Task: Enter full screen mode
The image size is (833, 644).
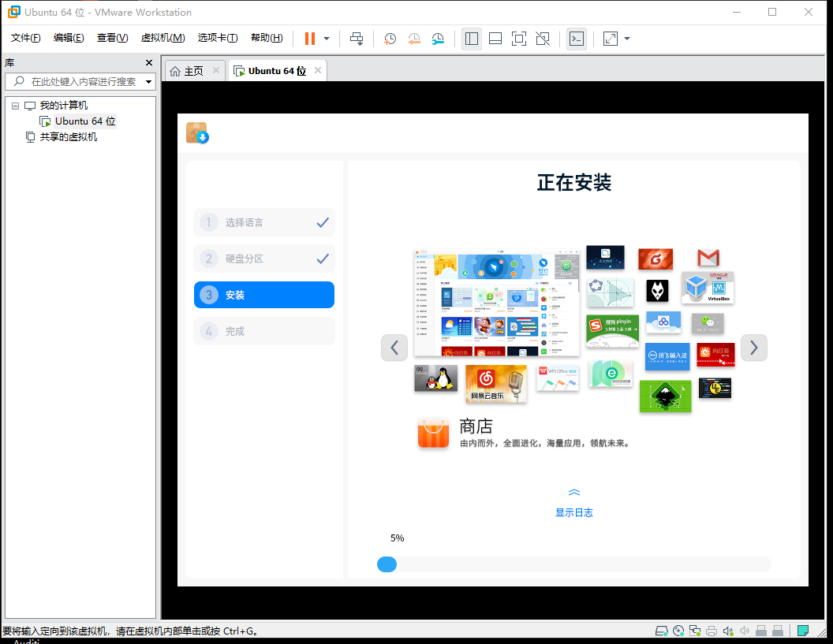Action: [x=518, y=38]
